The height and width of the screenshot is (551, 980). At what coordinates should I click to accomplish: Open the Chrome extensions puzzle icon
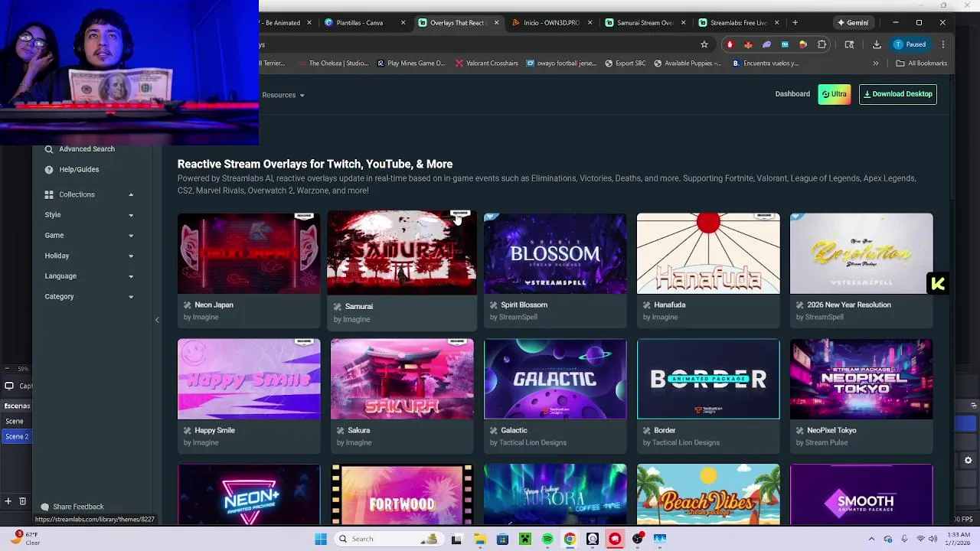pyautogui.click(x=822, y=44)
